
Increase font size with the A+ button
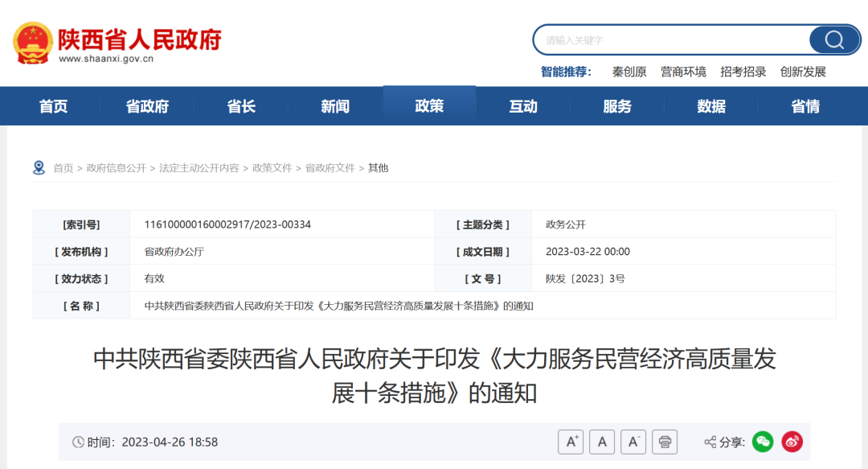[x=571, y=442]
